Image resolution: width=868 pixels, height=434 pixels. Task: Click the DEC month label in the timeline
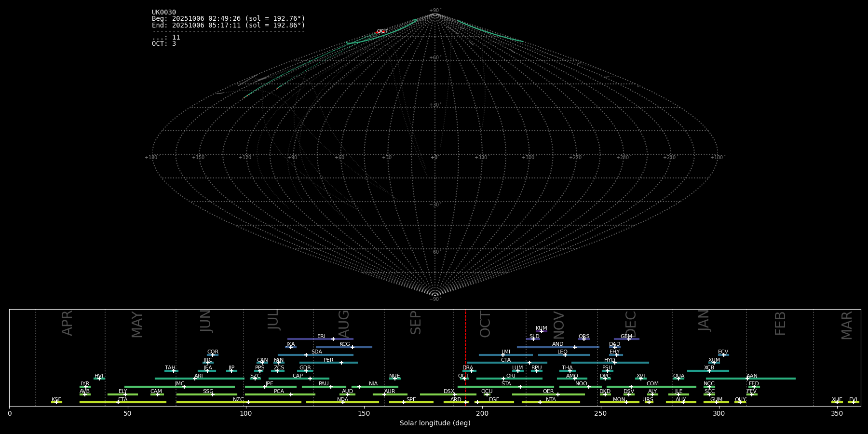pos(631,324)
